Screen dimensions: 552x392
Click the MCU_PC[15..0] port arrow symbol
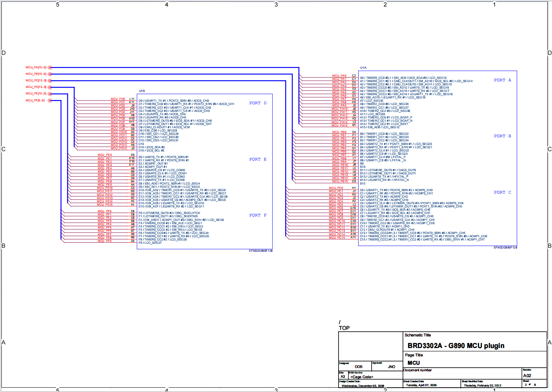pos(49,81)
